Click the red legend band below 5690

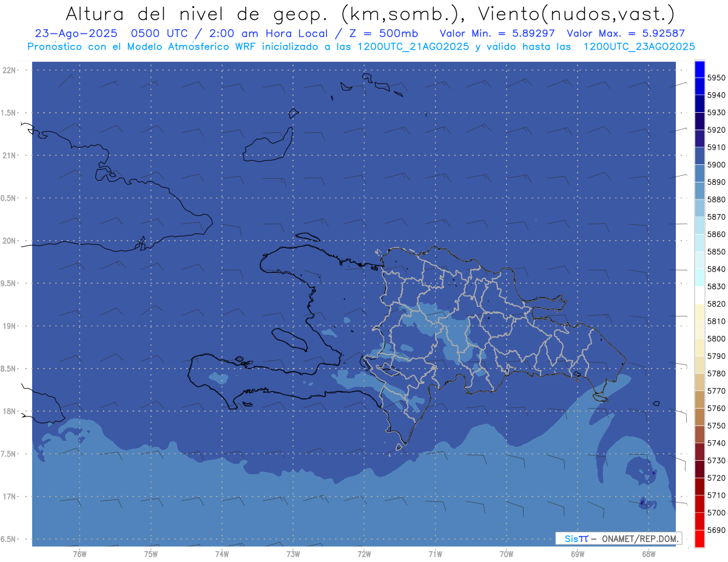699,538
